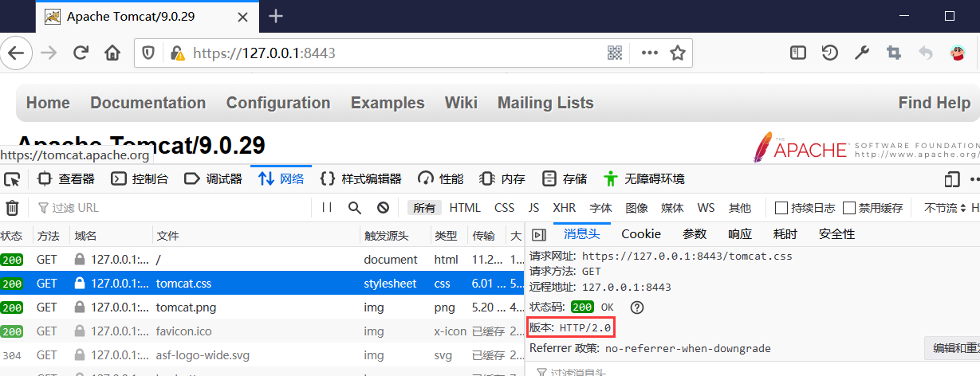Switch to the 控制台 console panel
This screenshot has width=980, height=376.
point(140,178)
